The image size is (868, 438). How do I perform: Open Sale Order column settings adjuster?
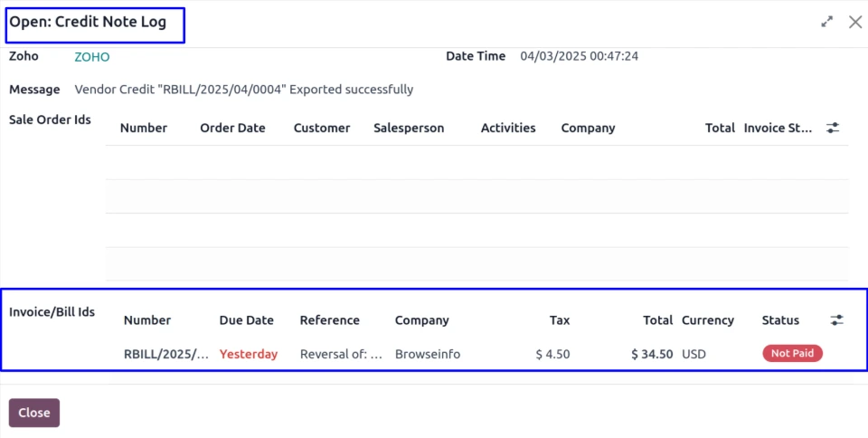[833, 129]
